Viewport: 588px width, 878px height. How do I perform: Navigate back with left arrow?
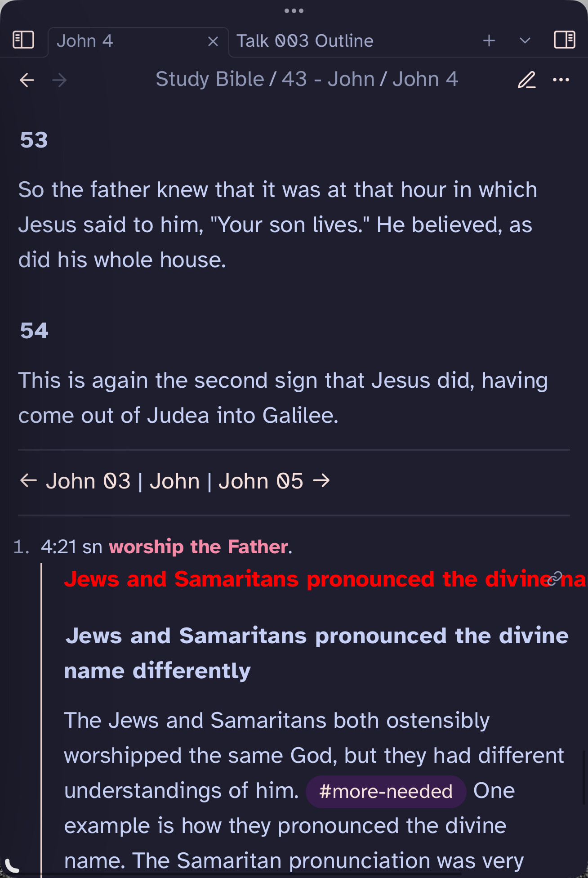(x=27, y=81)
